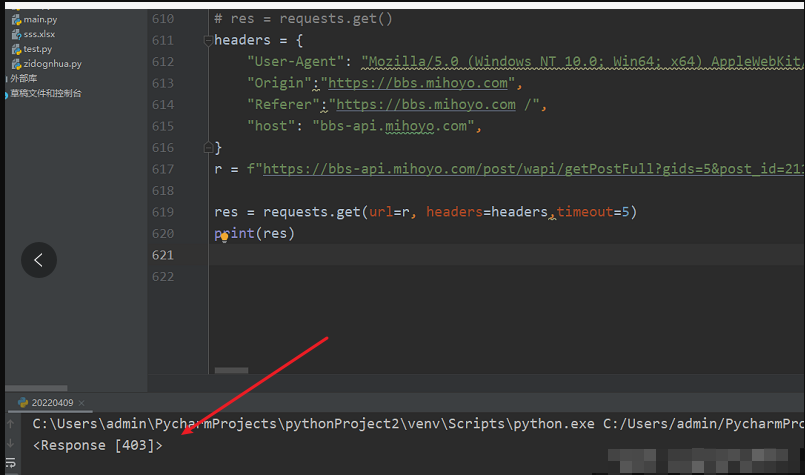805x475 pixels.
Task: Click line number 619 in the gutter
Action: click(x=163, y=212)
